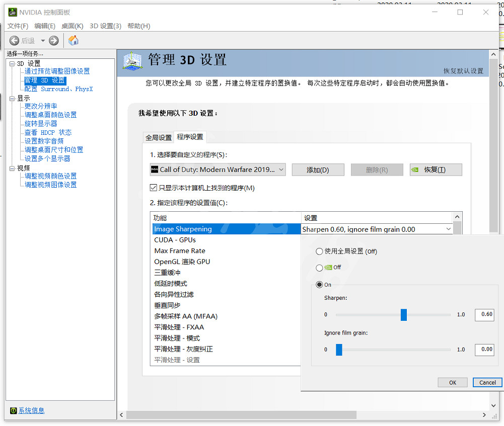Select the 使用全局设置 (Off) radio button
504x426 pixels.
click(x=319, y=251)
